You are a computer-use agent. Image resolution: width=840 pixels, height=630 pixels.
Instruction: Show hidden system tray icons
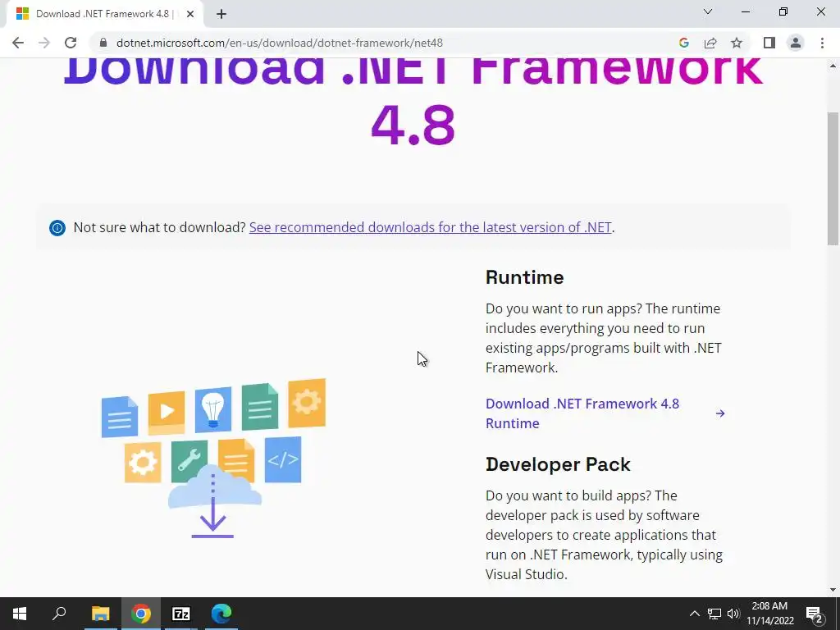[x=694, y=614]
